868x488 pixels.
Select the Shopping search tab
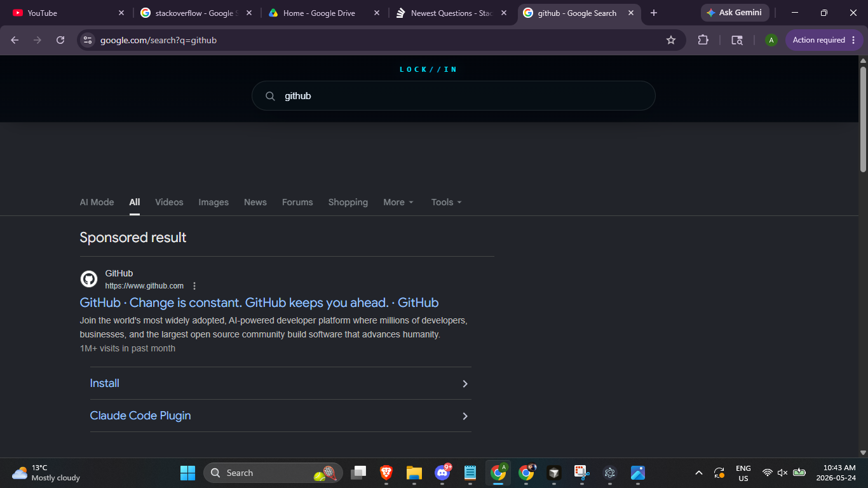[x=348, y=202]
